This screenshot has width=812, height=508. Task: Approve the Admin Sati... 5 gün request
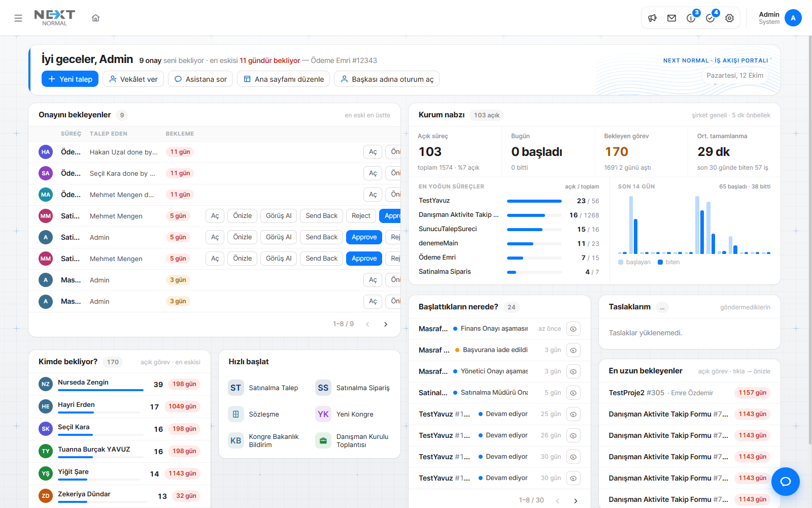point(364,237)
